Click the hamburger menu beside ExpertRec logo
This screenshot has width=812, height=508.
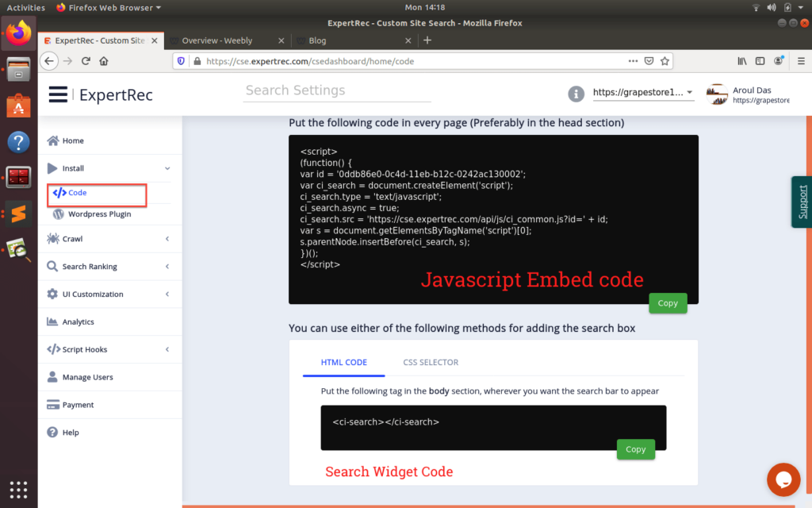(x=58, y=94)
